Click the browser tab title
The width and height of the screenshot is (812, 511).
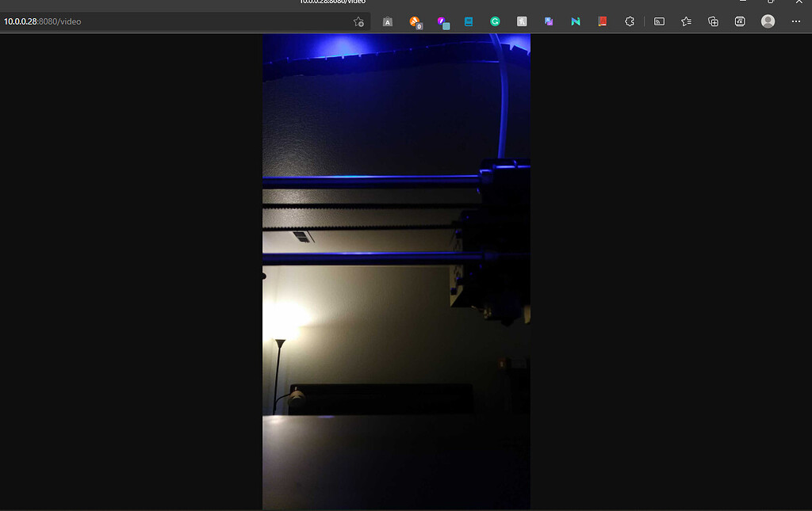333,2
